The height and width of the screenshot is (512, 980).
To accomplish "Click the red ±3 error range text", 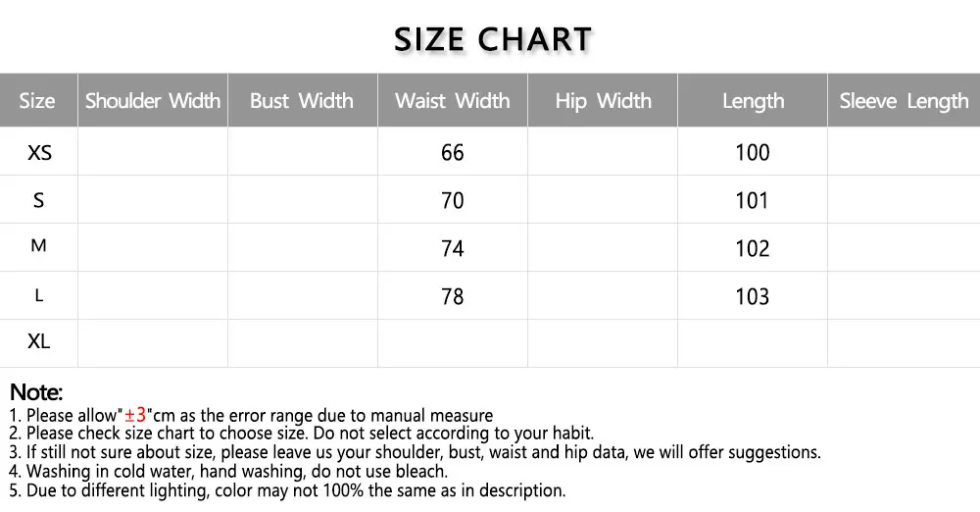I will pyautogui.click(x=136, y=415).
